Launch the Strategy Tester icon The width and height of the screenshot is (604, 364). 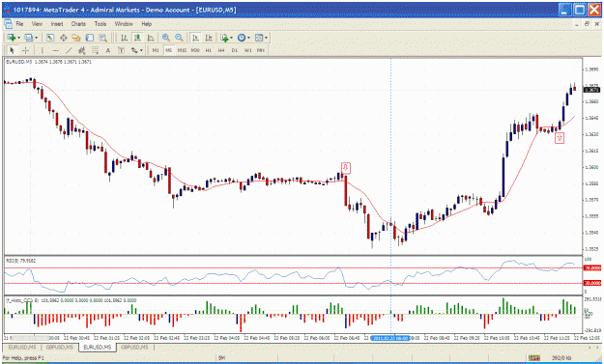coord(102,38)
